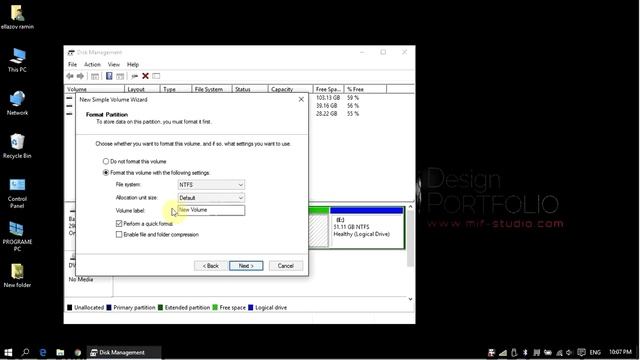
Task: Click the Next button in wizard
Action: point(246,266)
